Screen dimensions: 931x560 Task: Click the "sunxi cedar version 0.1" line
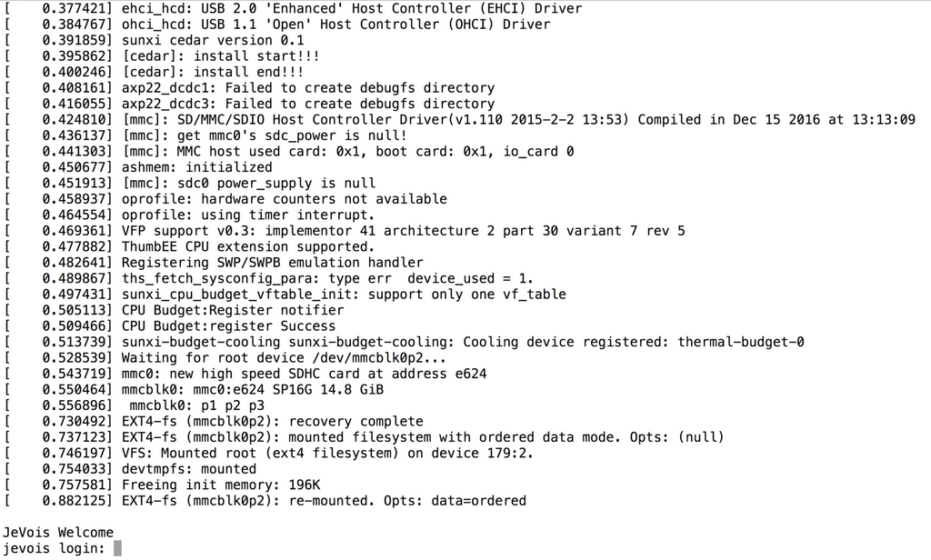[214, 40]
